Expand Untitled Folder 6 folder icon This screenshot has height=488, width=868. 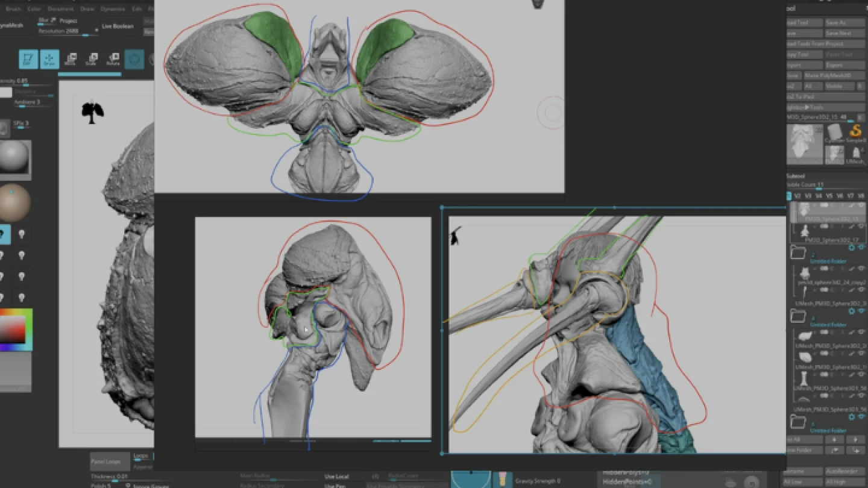click(798, 421)
